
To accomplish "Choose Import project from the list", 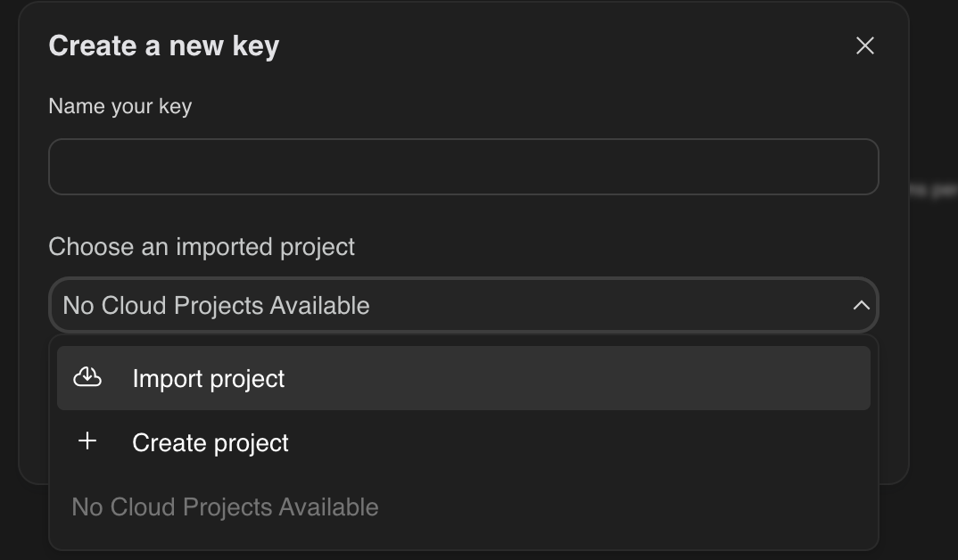I will tap(208, 378).
